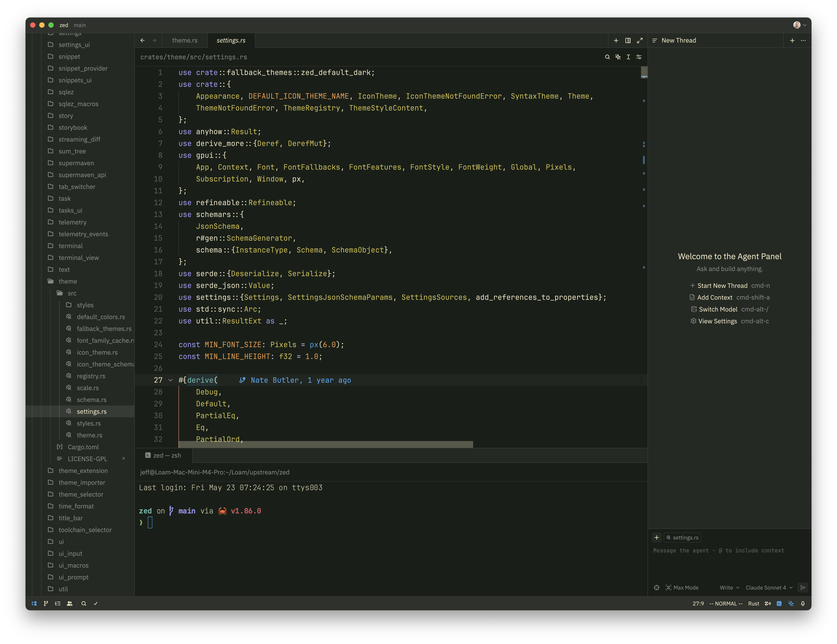Click View Settings in agent panel
837x644 pixels.
coord(717,321)
